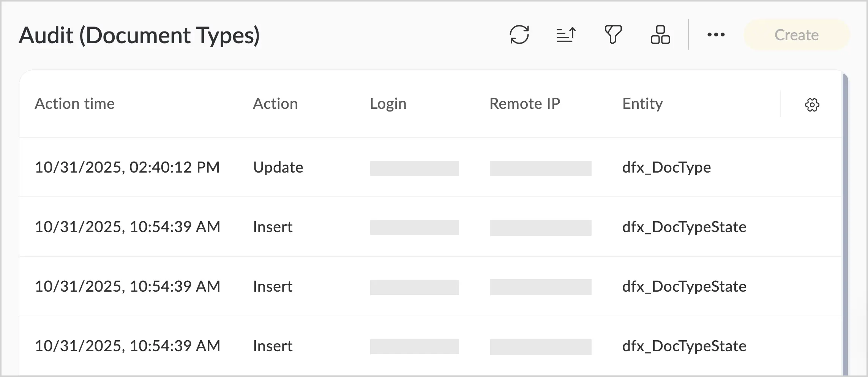868x377 pixels.
Task: Click the Create button
Action: pos(796,35)
